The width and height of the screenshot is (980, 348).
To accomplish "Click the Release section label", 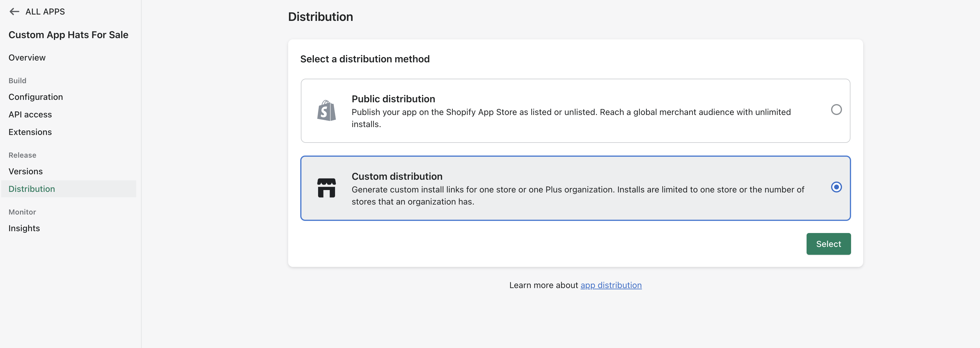I will [22, 155].
